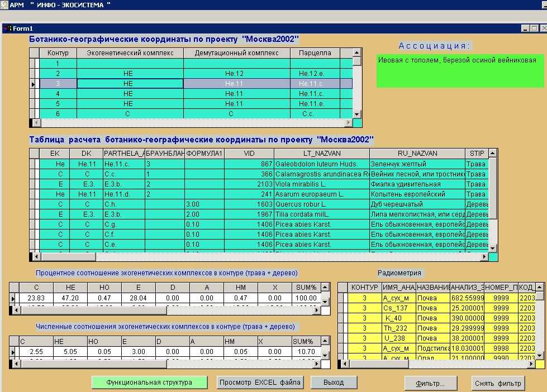This screenshot has height=392, width=547.
Task: Click left arrow of calculation table horizontal scrollbar
Action: point(36,256)
